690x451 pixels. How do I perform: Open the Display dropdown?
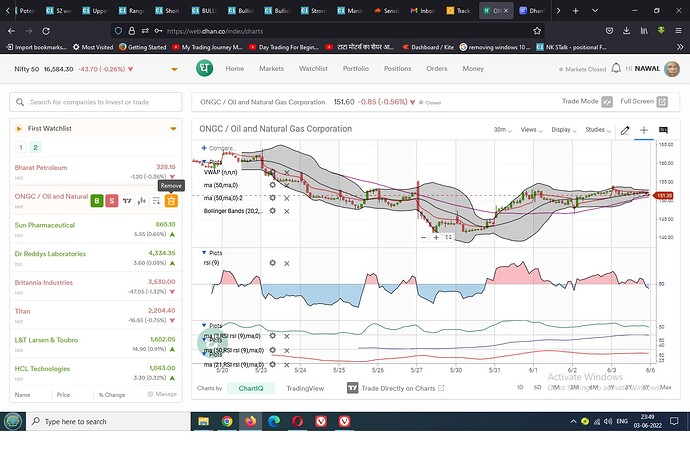(x=564, y=130)
